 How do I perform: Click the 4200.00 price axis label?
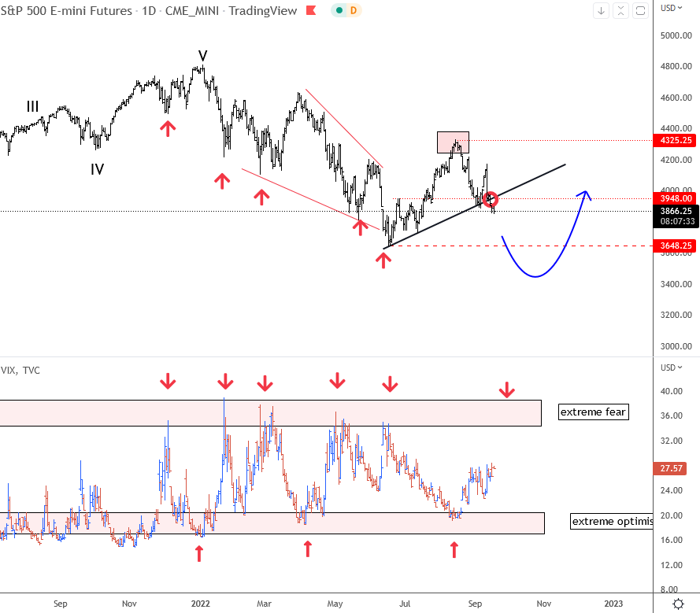click(676, 160)
